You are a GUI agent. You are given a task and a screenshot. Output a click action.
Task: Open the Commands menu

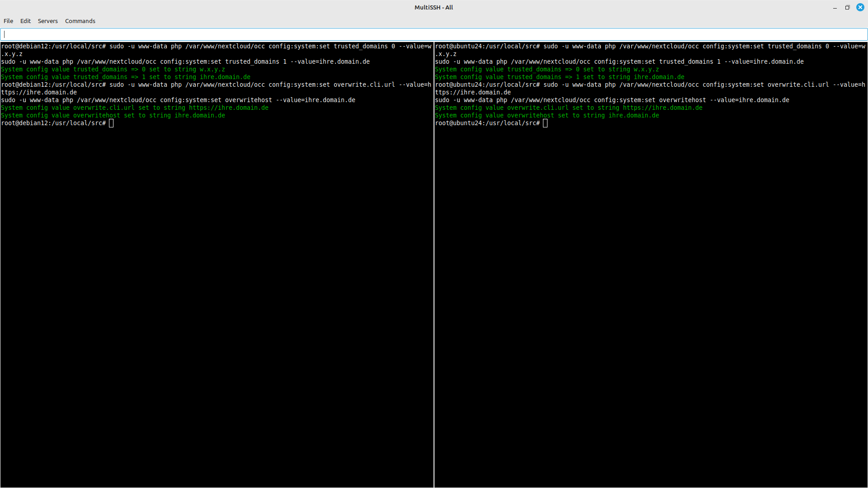point(80,21)
